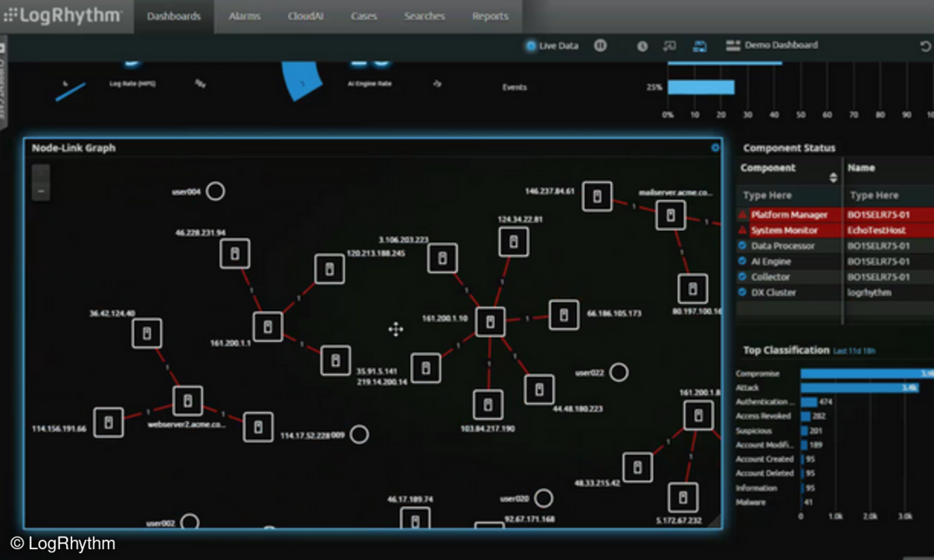934x560 pixels.
Task: Select the DX Cluster row
Action: 835,292
